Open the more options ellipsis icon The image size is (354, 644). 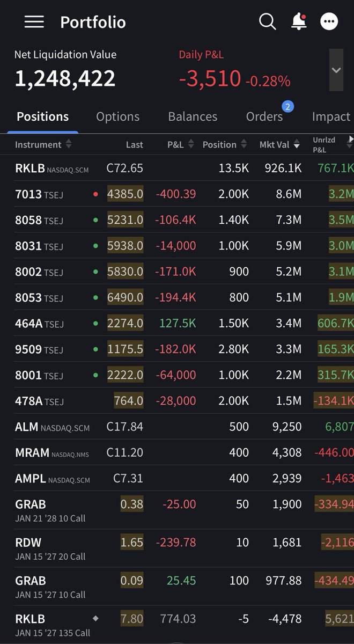[329, 21]
